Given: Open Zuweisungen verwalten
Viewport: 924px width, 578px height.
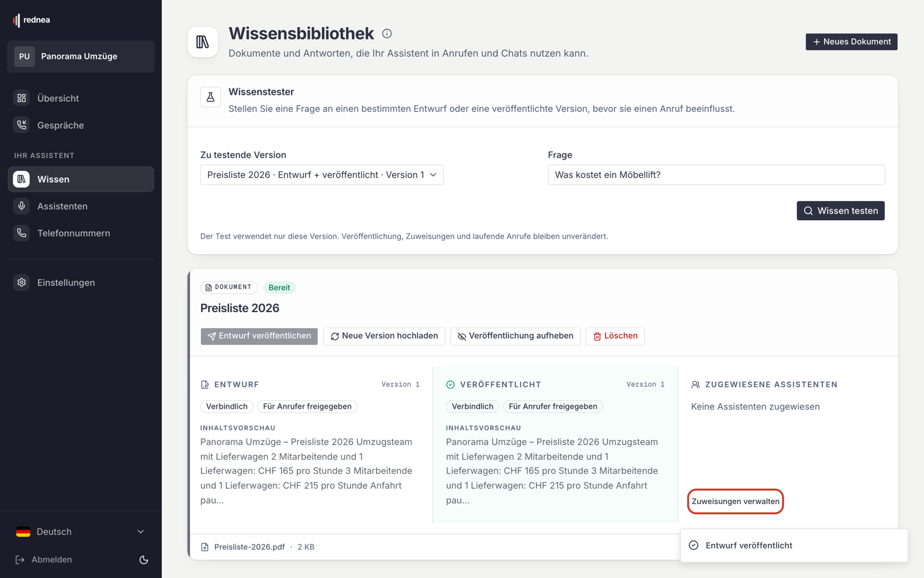Looking at the screenshot, I should (x=735, y=501).
